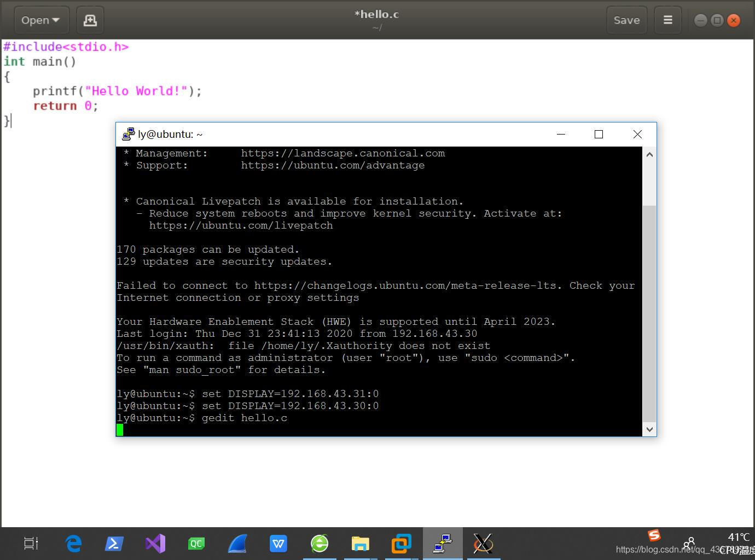Launch Microsoft Edge from taskbar
Viewport: 755px width, 560px height.
pos(73,544)
